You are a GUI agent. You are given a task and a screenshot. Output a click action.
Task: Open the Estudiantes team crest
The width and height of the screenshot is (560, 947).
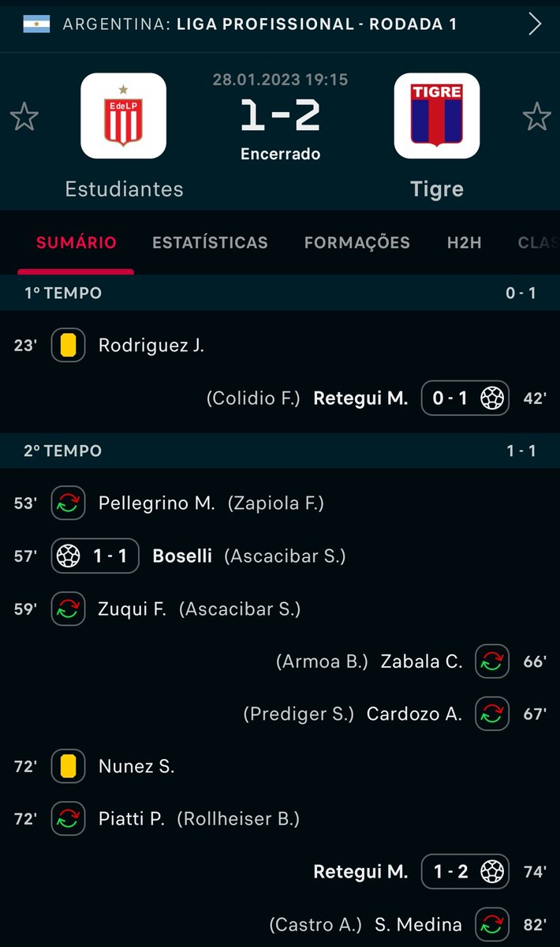[x=123, y=116]
